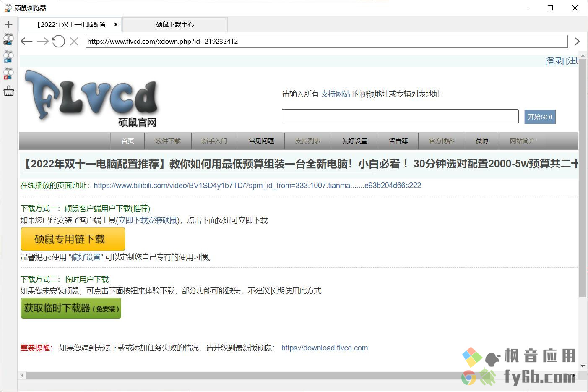Close the 硕鼠浏览器 window

[575, 8]
